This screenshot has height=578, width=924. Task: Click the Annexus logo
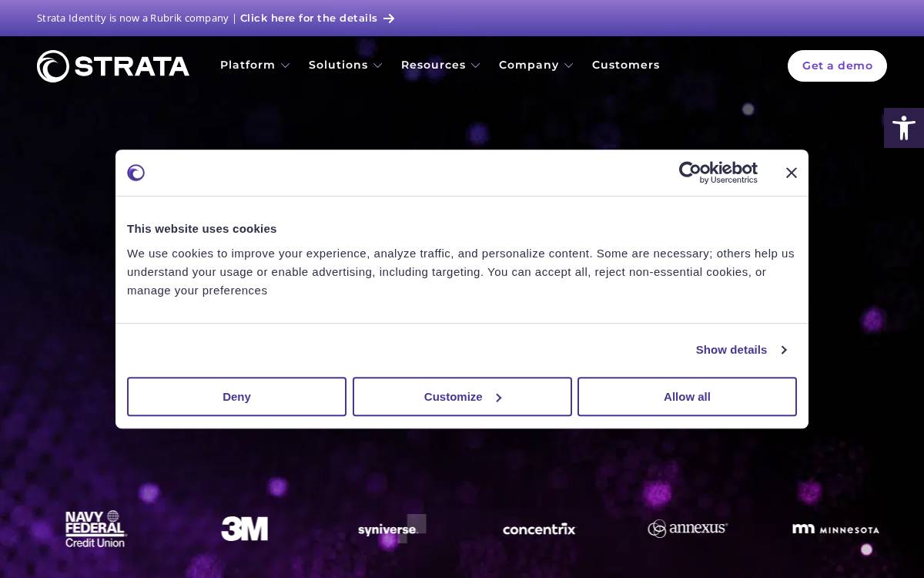688,528
